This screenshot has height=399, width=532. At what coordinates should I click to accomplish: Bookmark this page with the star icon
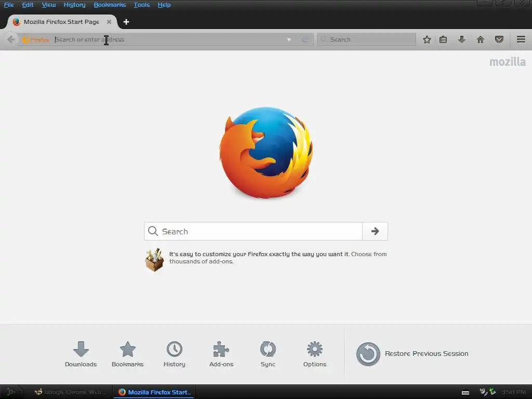427,39
